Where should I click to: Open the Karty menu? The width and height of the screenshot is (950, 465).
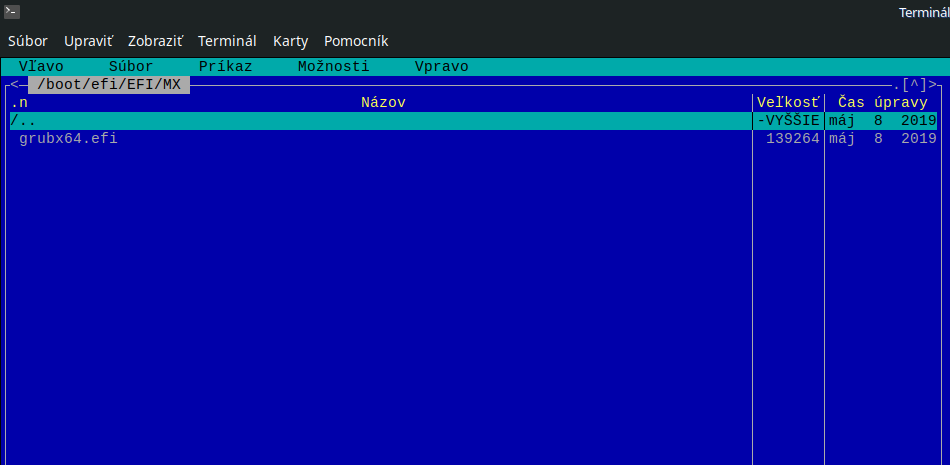pyautogui.click(x=290, y=41)
